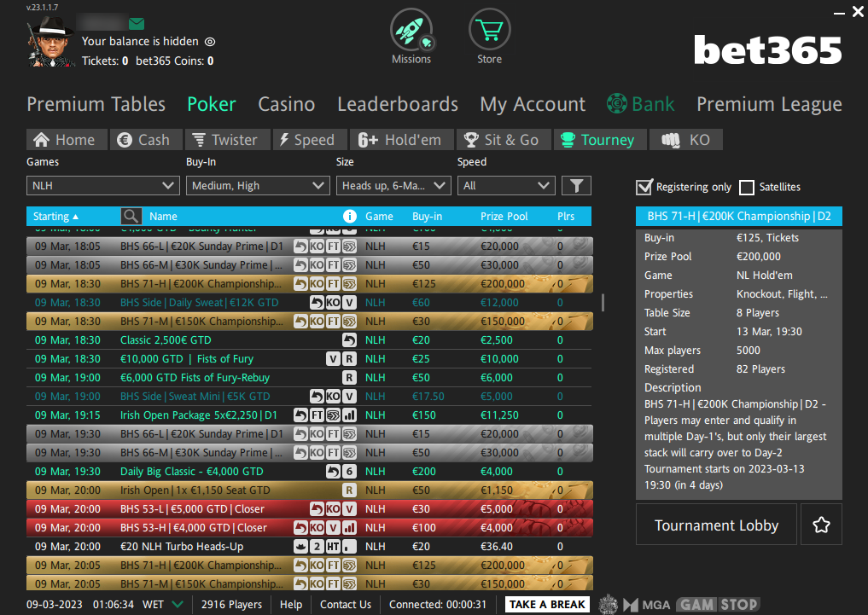This screenshot has width=868, height=615.
Task: Click the 2916 Players status entry
Action: click(231, 605)
